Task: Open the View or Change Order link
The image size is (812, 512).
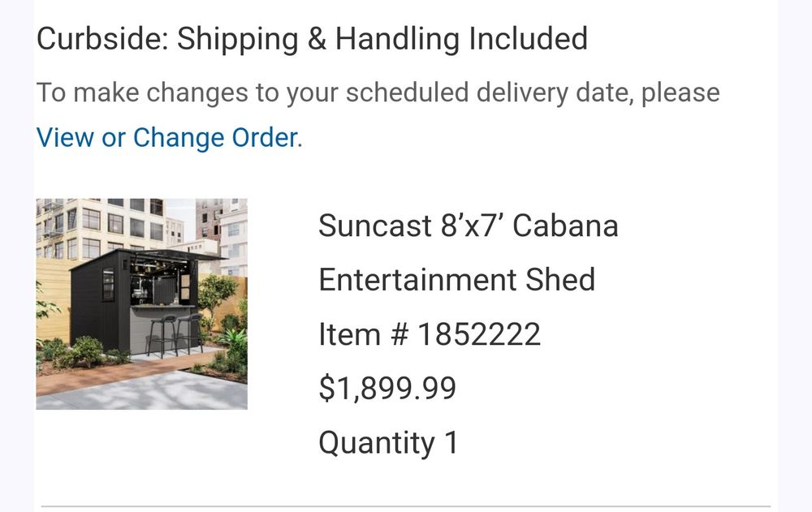Action: [x=166, y=138]
